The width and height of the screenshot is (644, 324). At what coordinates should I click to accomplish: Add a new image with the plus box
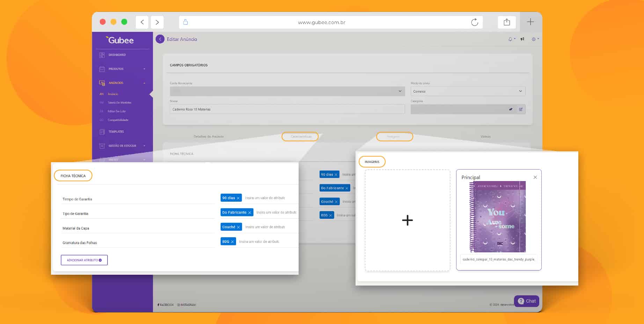coord(408,220)
